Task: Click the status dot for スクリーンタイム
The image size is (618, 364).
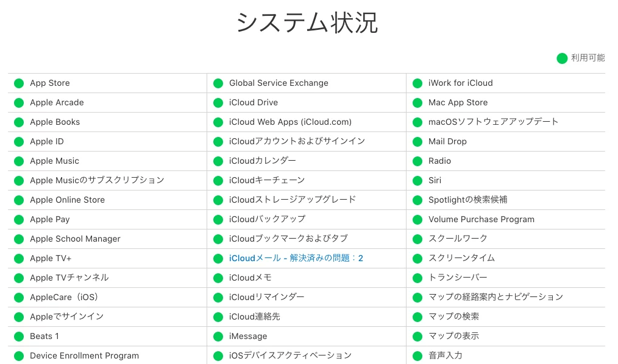Action: point(417,259)
